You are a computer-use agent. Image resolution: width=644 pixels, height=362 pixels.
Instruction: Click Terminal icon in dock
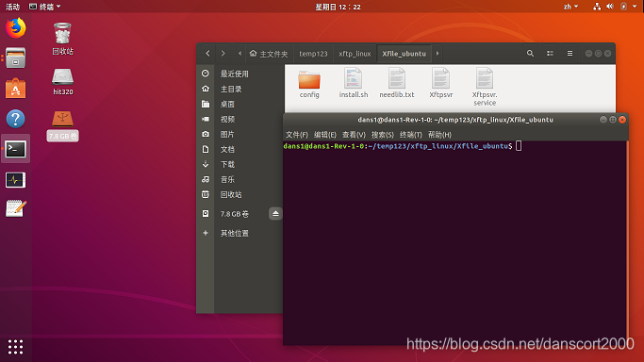point(16,149)
